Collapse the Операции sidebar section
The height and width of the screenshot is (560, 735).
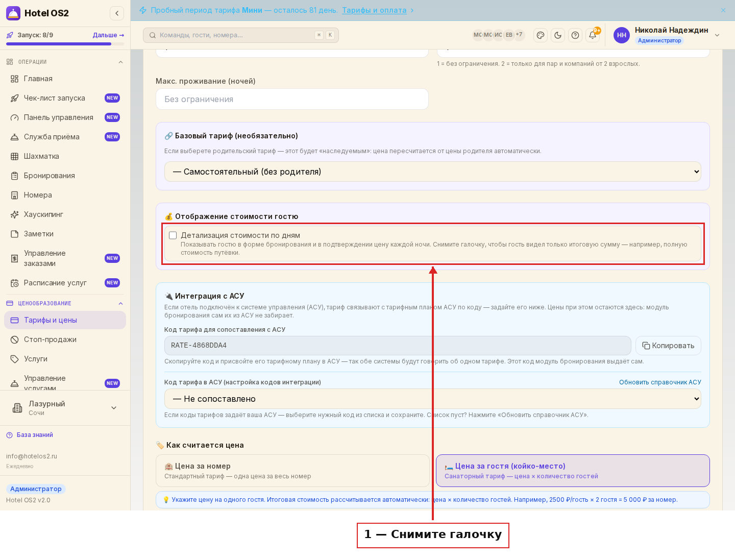click(120, 62)
